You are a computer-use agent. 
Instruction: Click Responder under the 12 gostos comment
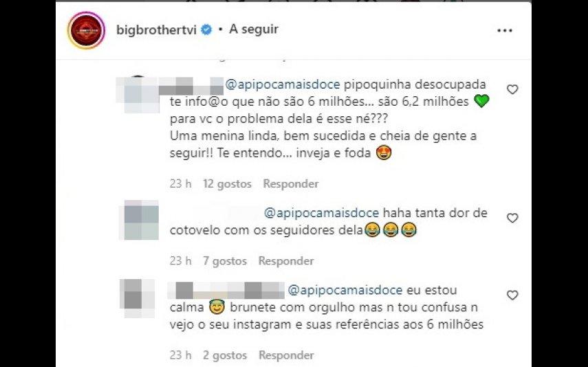click(291, 183)
